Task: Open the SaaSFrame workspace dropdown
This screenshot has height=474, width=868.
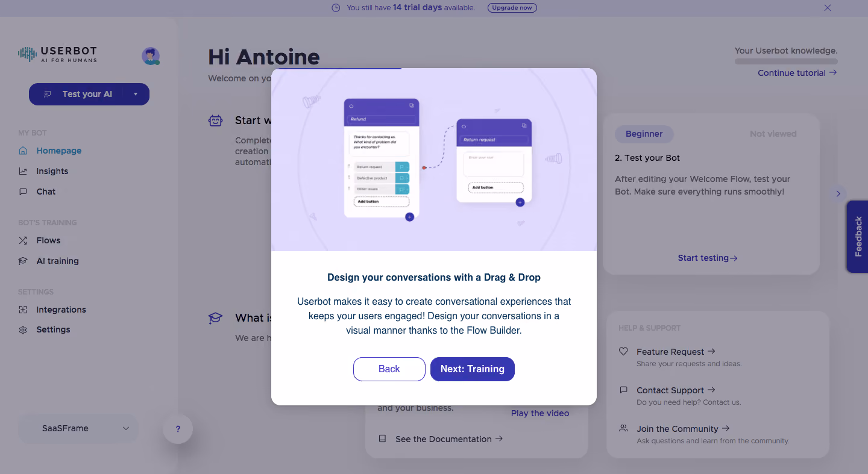Action: pos(78,428)
